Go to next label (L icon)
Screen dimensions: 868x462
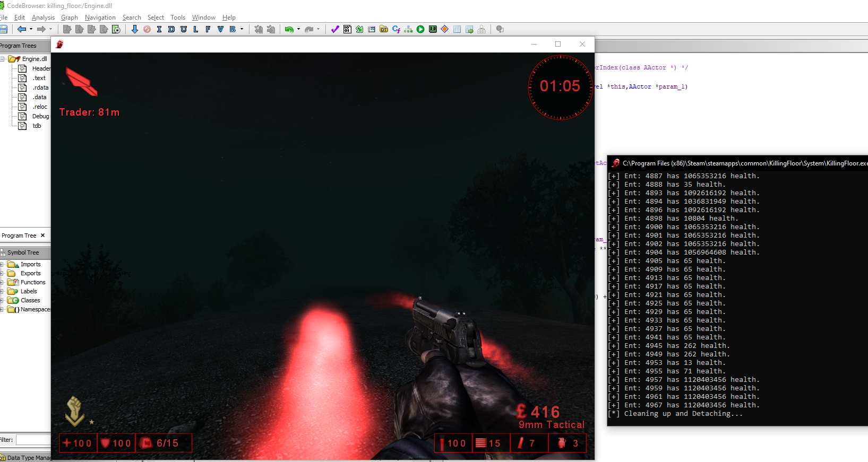[196, 29]
